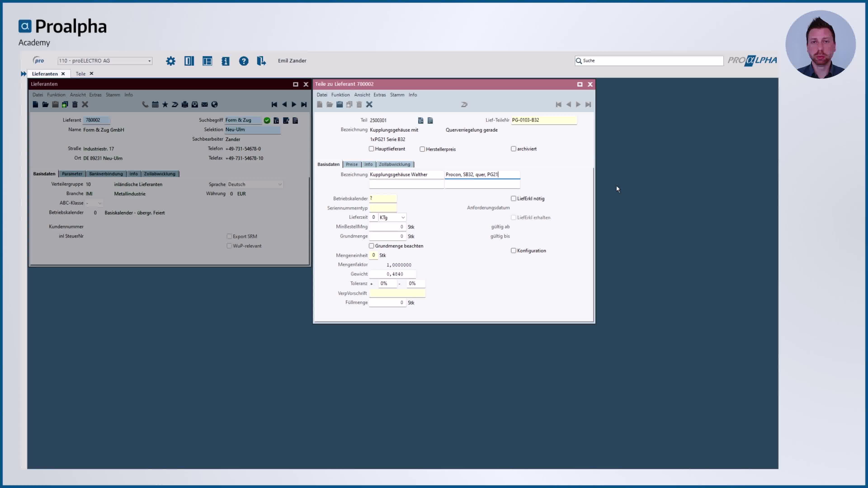Click the phone icon in the Lieferanten toolbar
This screenshot has height=488, width=868.
click(145, 104)
